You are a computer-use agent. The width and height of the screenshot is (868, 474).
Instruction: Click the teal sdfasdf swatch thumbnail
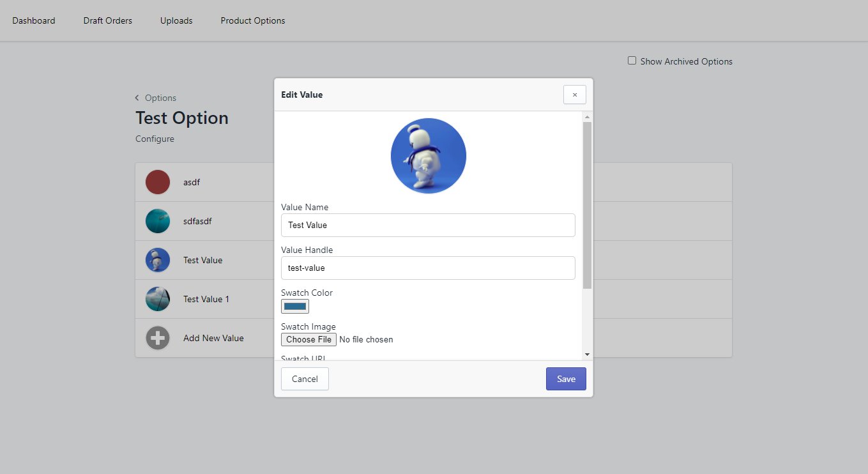click(158, 221)
